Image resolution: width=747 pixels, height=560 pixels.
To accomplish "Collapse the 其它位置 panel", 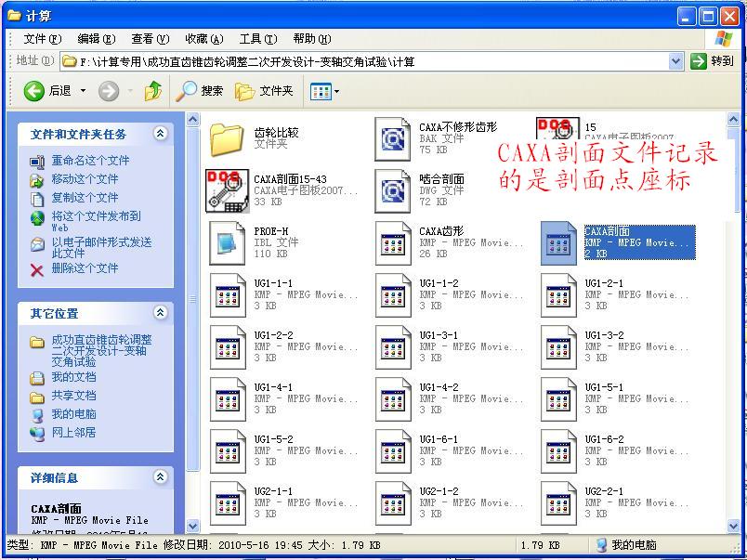I will 161,312.
